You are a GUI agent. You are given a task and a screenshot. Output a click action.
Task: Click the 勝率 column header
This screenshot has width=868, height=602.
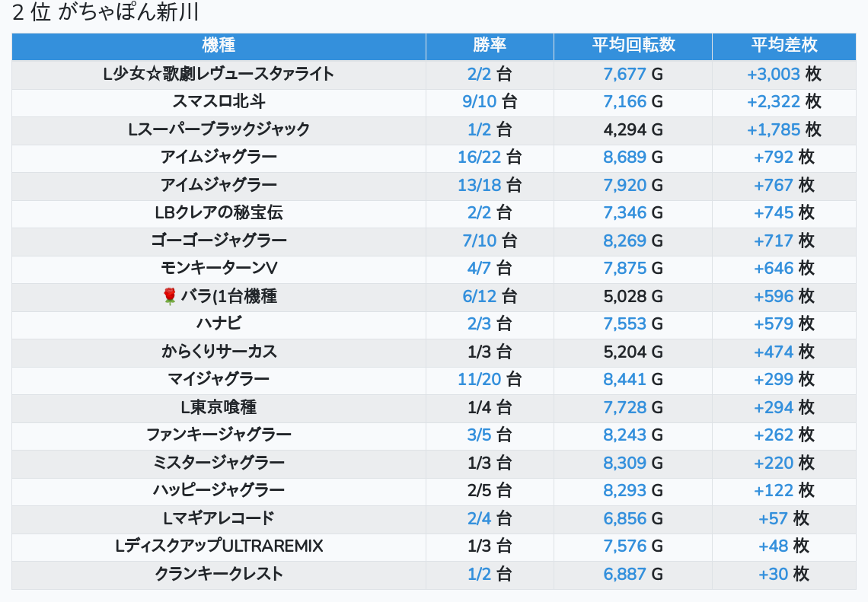pyautogui.click(x=490, y=46)
